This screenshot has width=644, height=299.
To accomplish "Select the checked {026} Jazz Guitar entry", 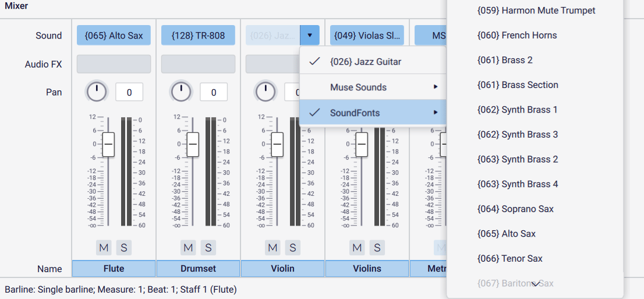I will coord(373,62).
